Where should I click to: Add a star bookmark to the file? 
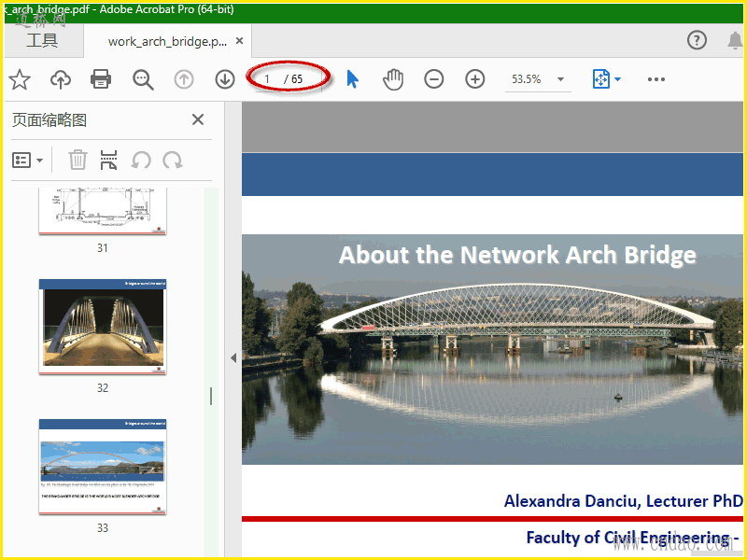point(20,79)
